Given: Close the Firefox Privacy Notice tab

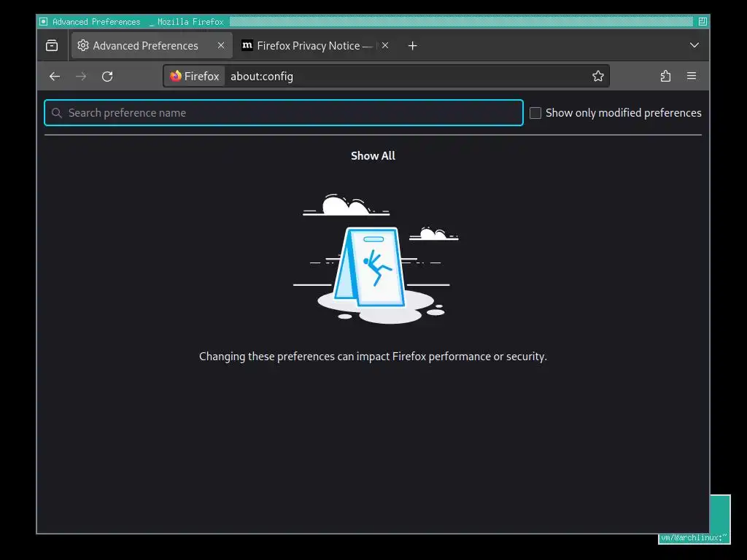Looking at the screenshot, I should pos(385,45).
